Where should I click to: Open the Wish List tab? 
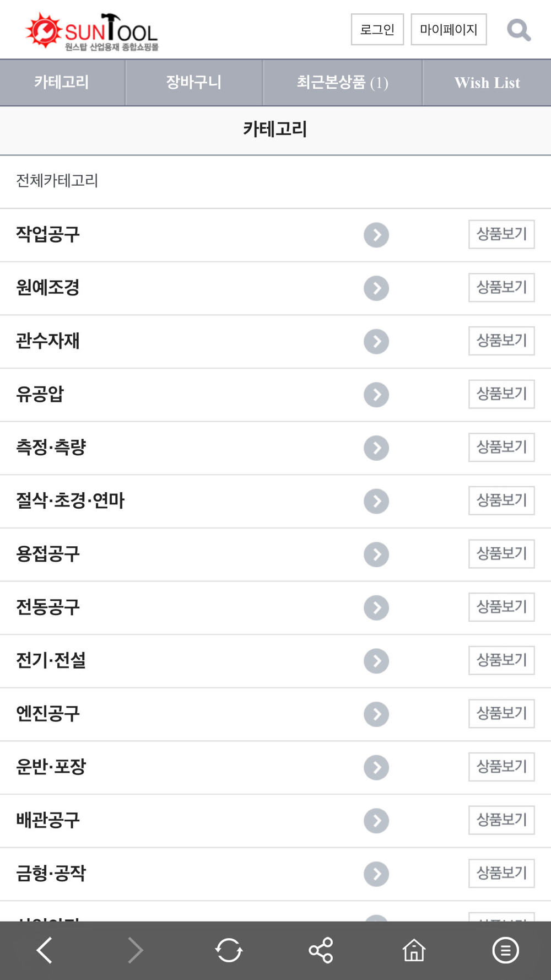tap(487, 83)
